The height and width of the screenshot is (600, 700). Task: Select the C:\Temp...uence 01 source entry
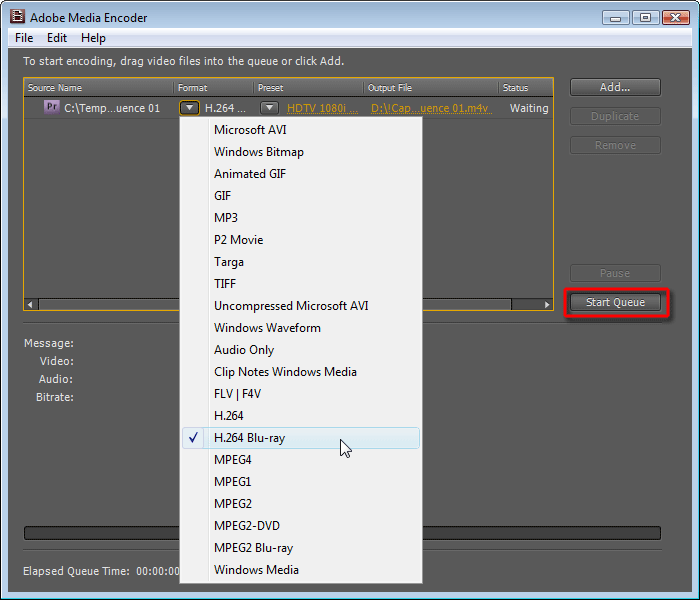[x=112, y=108]
